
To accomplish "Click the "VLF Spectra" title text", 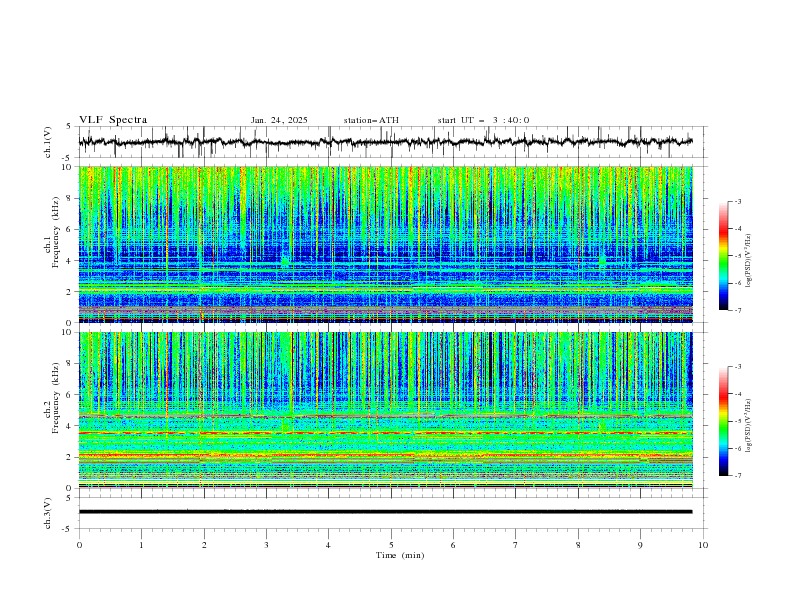I will [113, 120].
